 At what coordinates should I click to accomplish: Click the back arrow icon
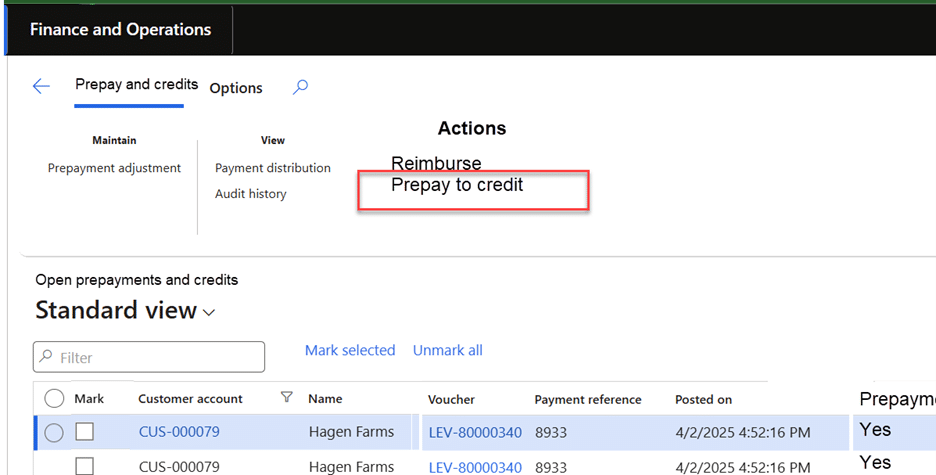(x=41, y=86)
